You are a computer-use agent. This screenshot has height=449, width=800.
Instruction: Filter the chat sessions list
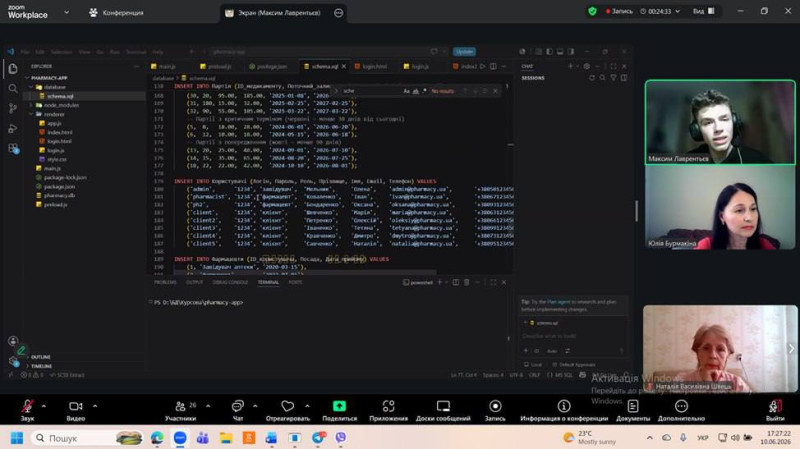pyautogui.click(x=613, y=78)
